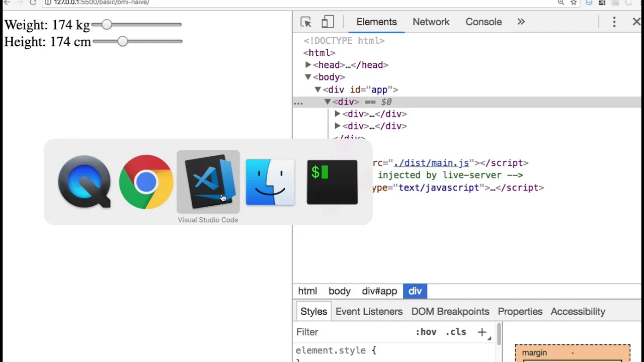Toggle the .cls element classes panel

456,332
